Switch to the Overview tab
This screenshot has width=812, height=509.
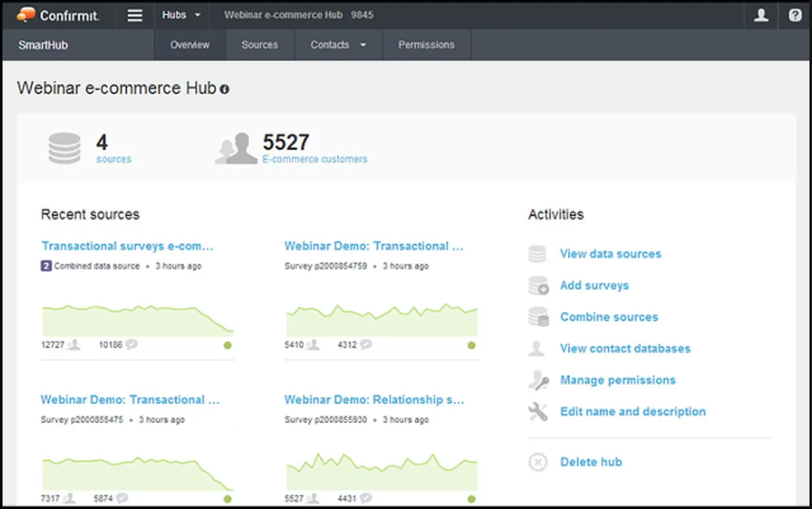click(x=190, y=45)
